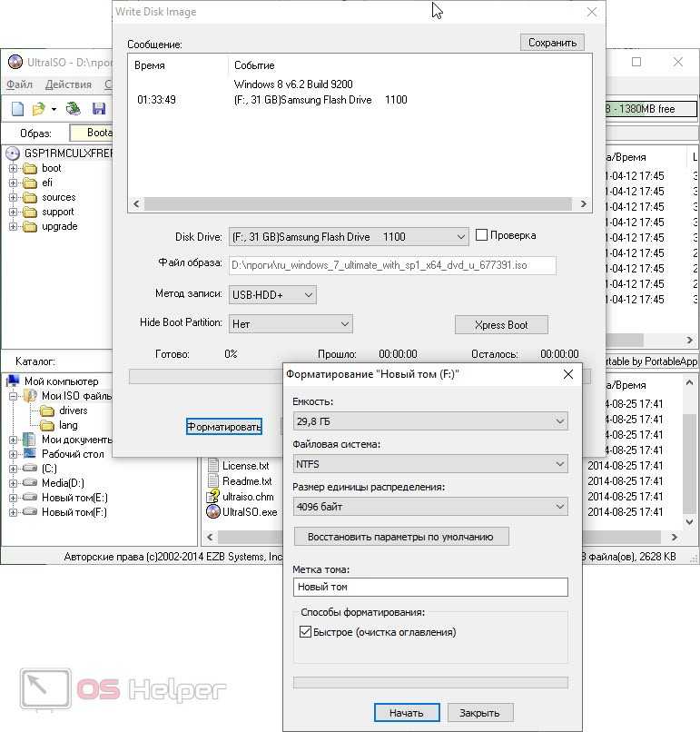Click left arrow of message log scrollbar

(x=136, y=204)
